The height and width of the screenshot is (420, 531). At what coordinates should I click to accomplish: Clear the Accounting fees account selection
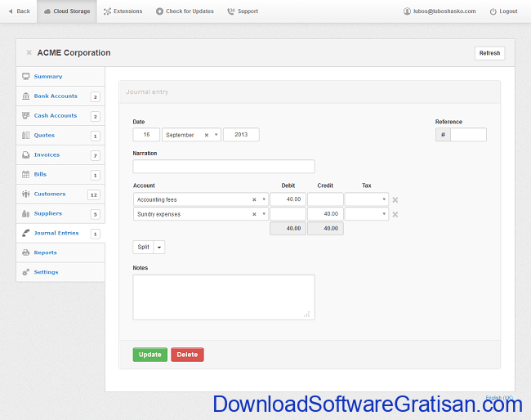click(x=254, y=199)
